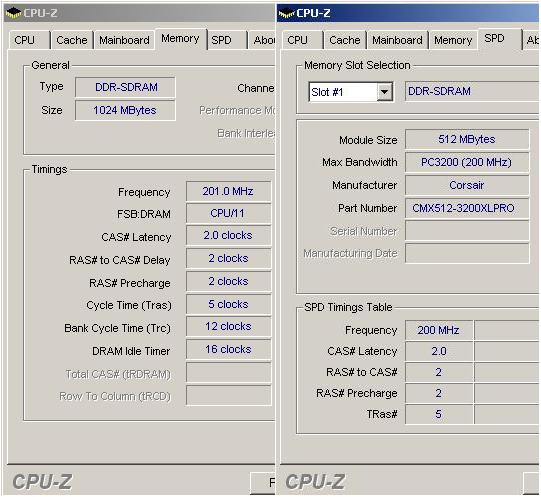541x497 pixels.
Task: Click the Timings group label
Action: point(49,169)
